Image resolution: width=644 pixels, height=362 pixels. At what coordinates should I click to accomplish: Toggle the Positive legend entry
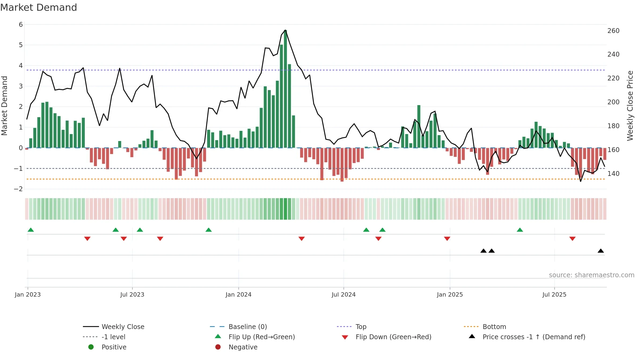[x=107, y=347]
